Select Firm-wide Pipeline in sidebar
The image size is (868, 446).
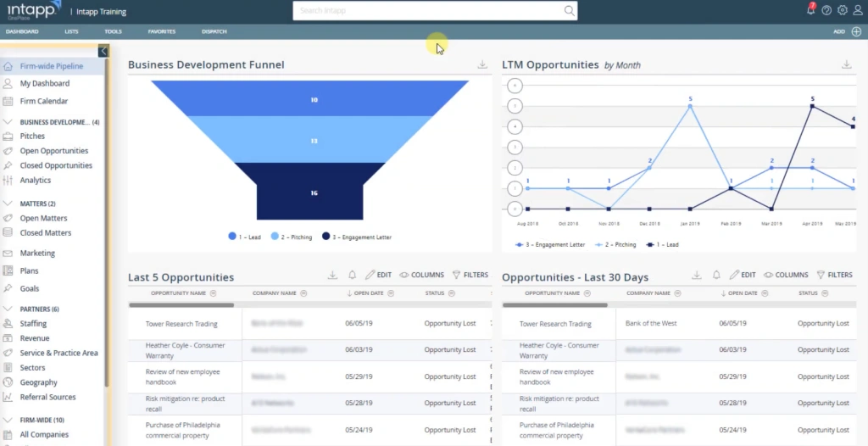pos(52,66)
